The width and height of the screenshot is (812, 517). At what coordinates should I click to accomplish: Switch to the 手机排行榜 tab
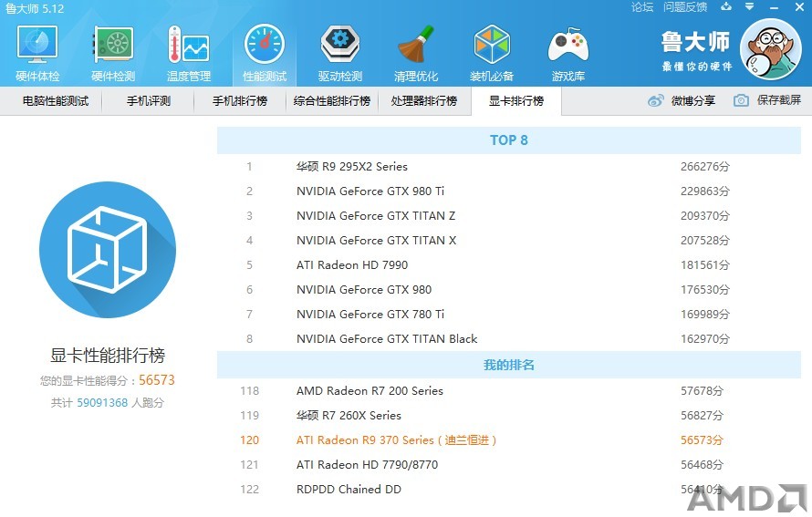pos(240,101)
